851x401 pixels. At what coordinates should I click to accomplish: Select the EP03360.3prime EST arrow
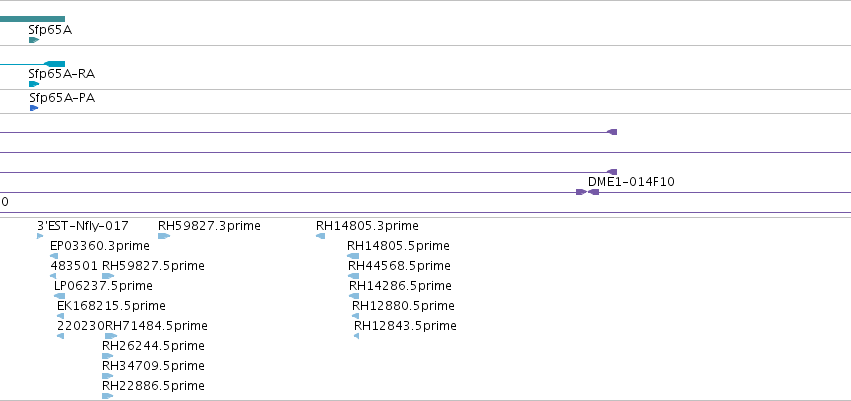tap(54, 256)
